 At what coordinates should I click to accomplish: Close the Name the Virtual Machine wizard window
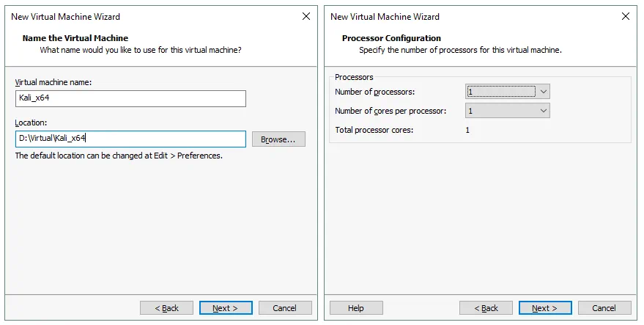[306, 16]
